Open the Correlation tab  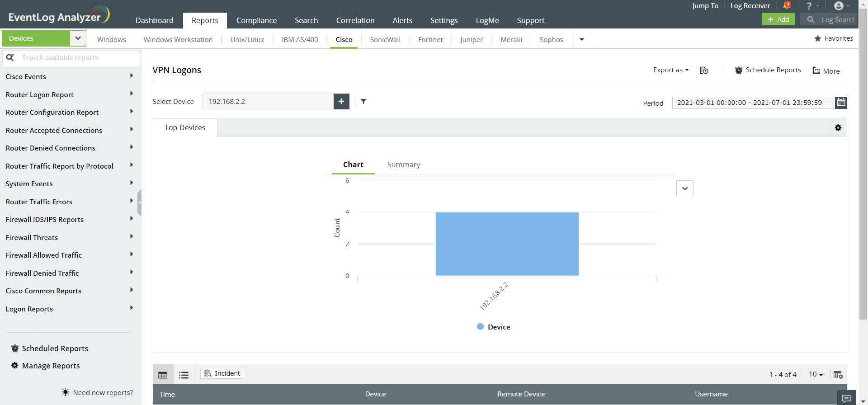coord(355,20)
